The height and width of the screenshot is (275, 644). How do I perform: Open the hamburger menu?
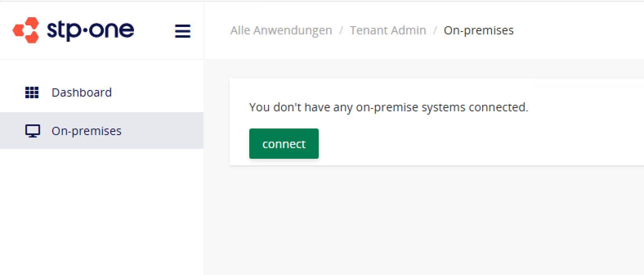(183, 31)
